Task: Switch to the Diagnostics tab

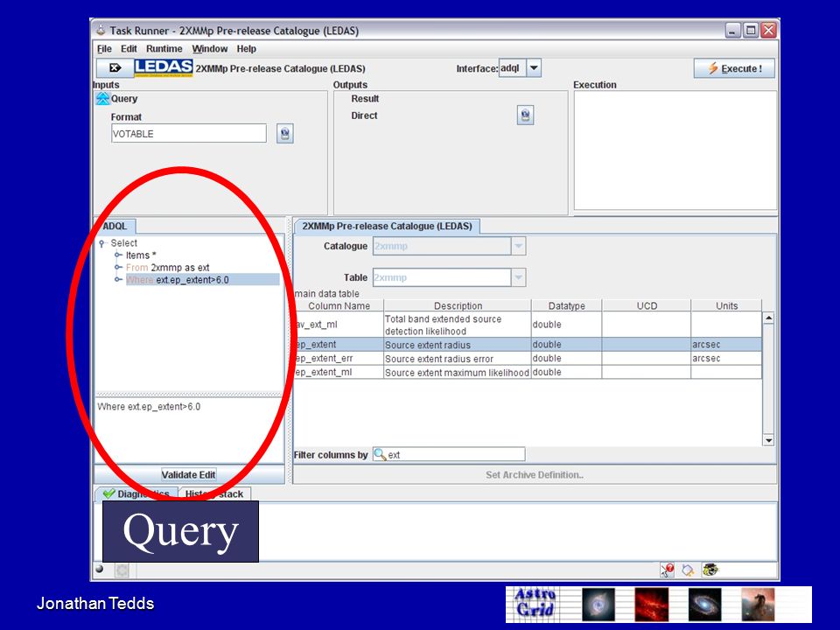Action: (136, 493)
